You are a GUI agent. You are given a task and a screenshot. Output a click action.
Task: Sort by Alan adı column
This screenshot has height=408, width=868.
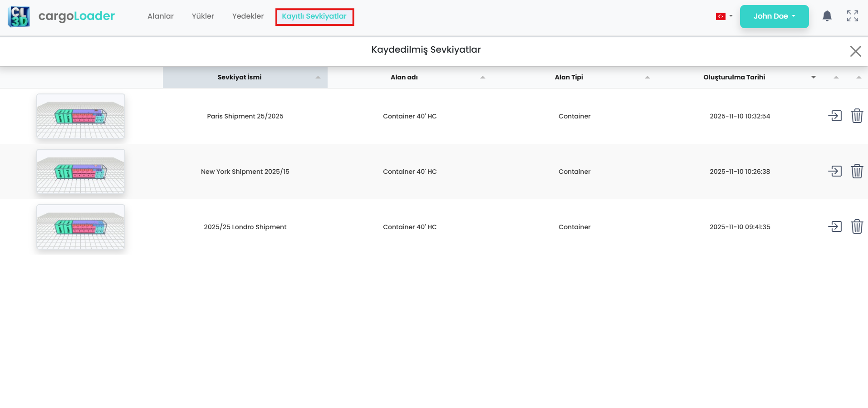point(404,77)
